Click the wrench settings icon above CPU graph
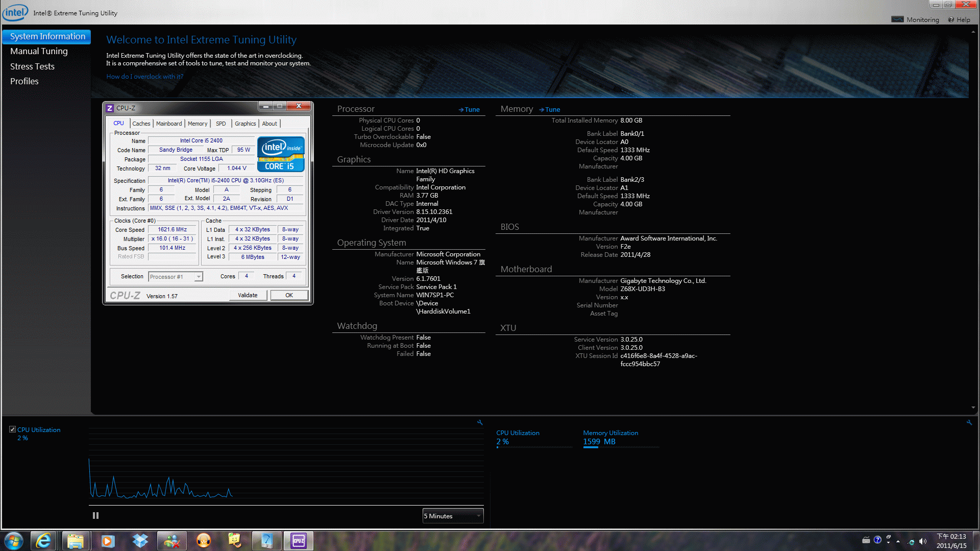980x551 pixels. point(480,422)
